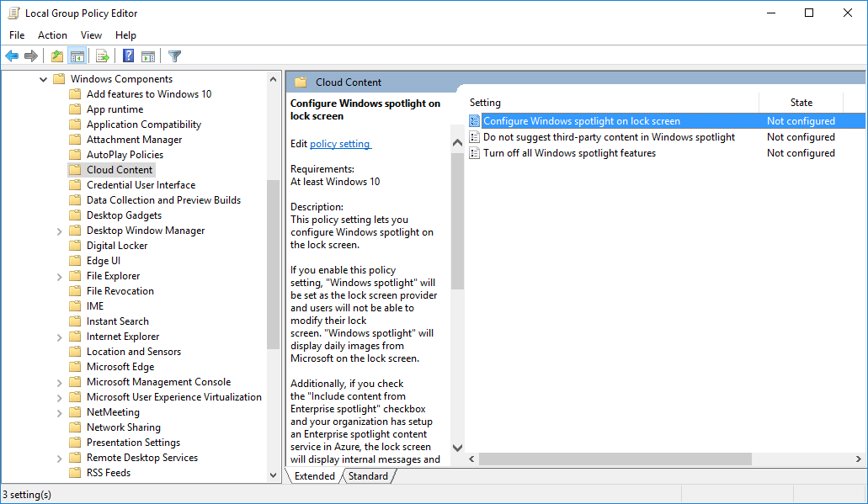Screen dimensions: 868x504
Task: Switch to the Standard tab
Action: [x=368, y=475]
